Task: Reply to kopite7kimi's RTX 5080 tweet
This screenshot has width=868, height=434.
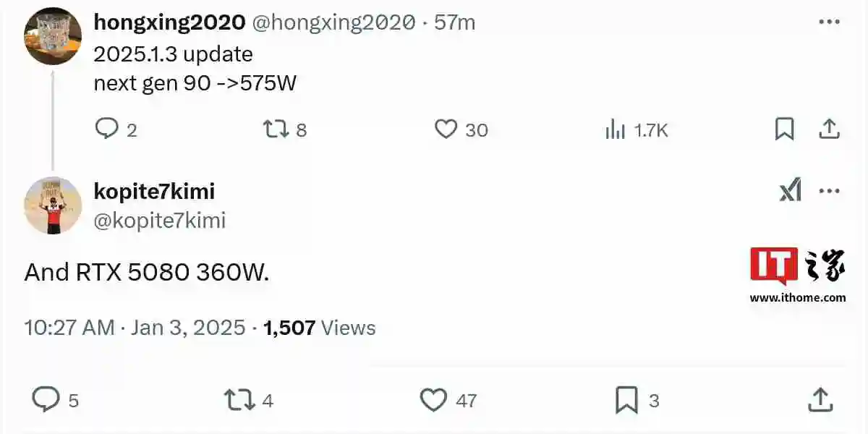Action: tap(46, 399)
